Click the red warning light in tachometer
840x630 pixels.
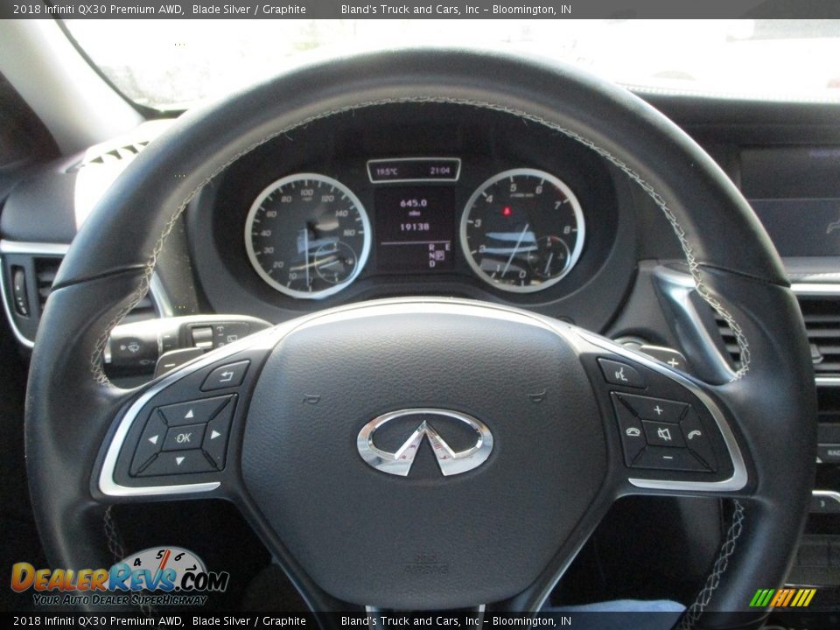click(507, 211)
